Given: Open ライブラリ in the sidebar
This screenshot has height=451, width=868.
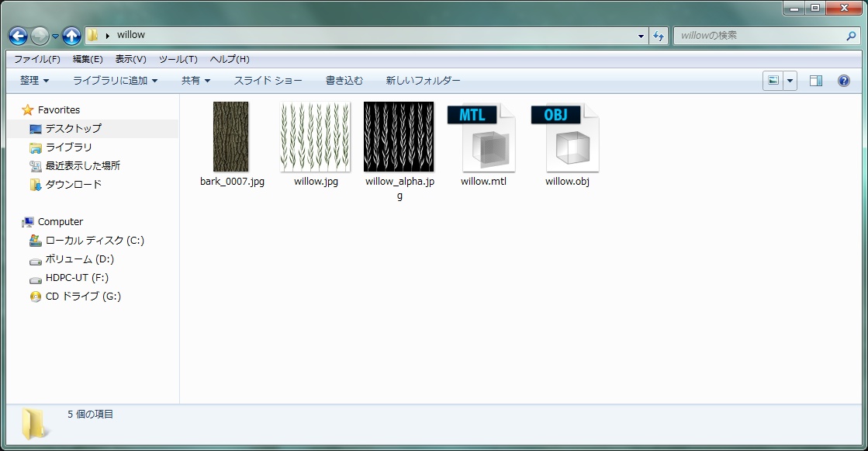Looking at the screenshot, I should 61,147.
